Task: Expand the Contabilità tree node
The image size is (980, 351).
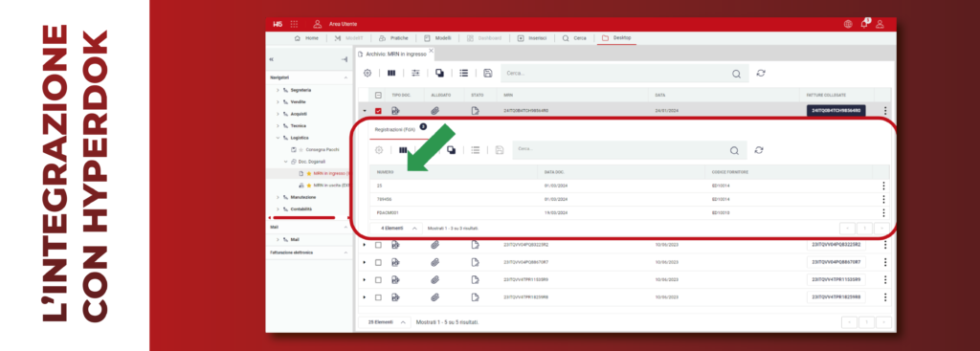Action: tap(278, 209)
